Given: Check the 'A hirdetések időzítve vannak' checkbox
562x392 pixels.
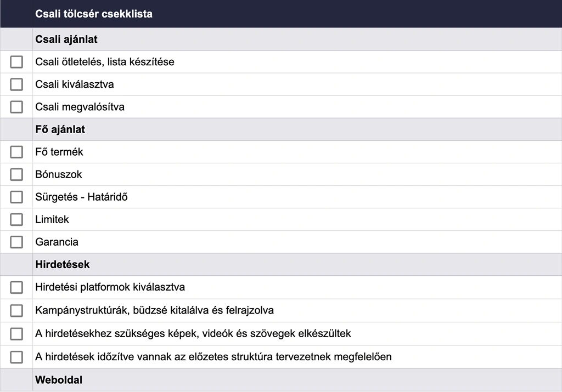Looking at the screenshot, I should pos(16,357).
